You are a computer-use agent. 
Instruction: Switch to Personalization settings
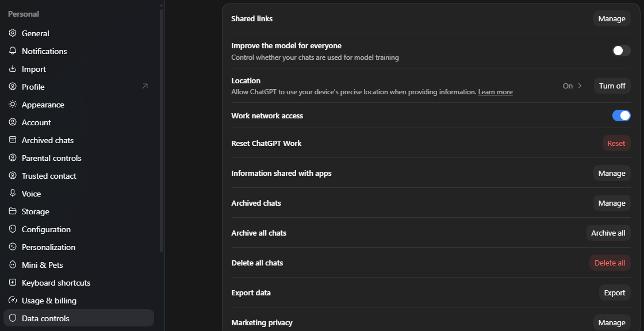click(x=78, y=247)
